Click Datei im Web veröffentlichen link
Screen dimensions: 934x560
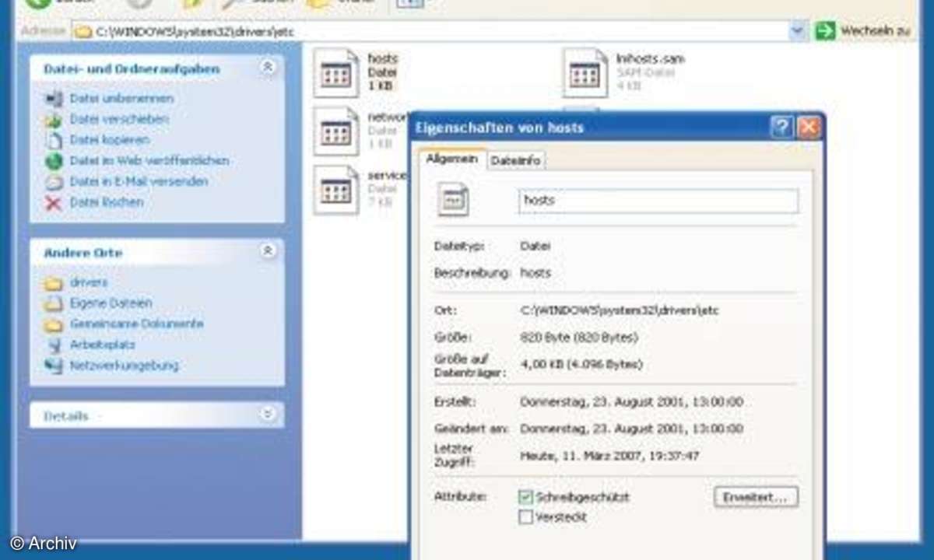[149, 161]
